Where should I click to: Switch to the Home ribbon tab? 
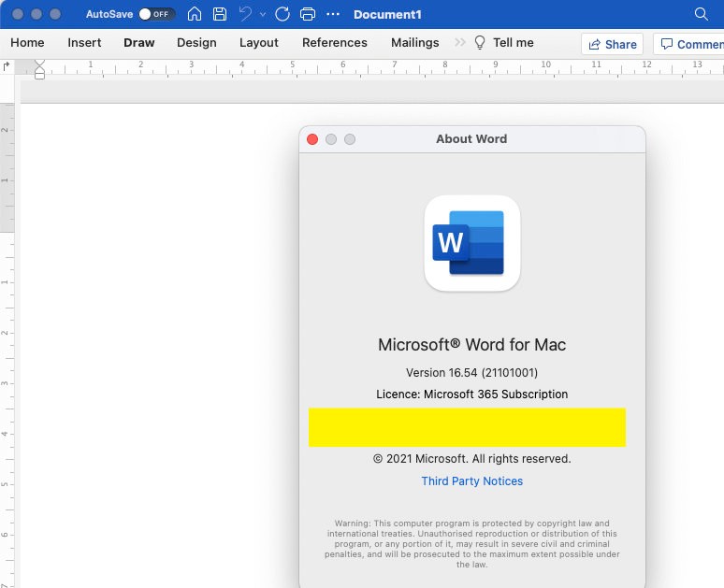pos(27,42)
